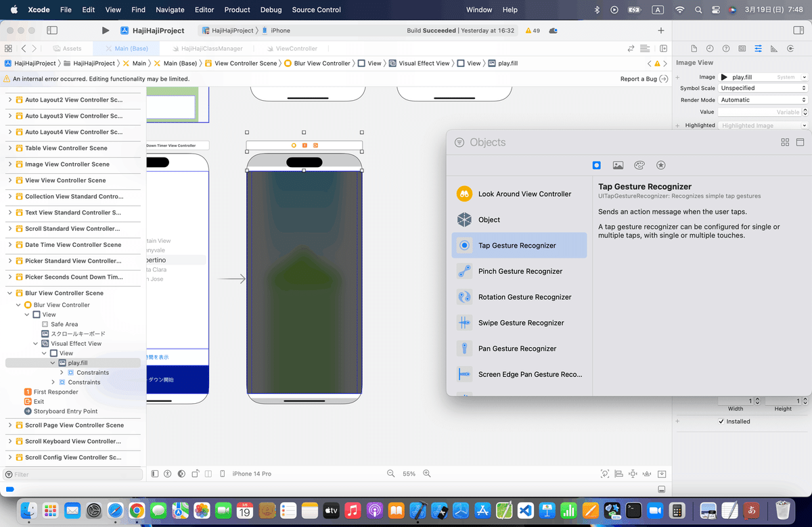Switch library to grid view
The height and width of the screenshot is (527, 812).
[785, 142]
